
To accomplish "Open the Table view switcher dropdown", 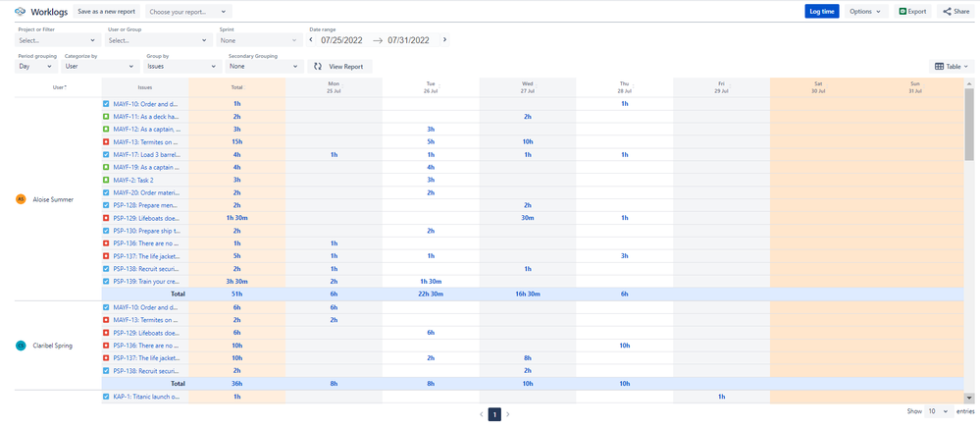I will (952, 66).
